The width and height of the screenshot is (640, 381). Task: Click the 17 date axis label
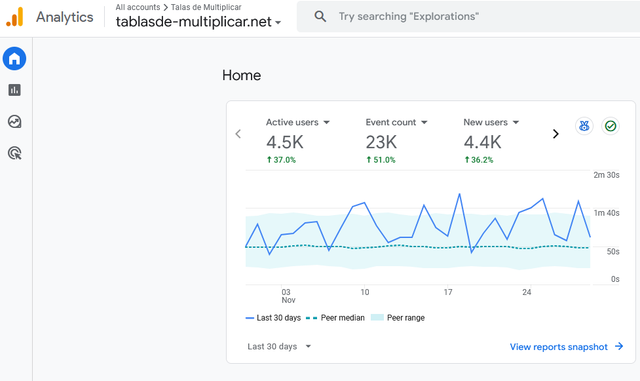point(448,292)
